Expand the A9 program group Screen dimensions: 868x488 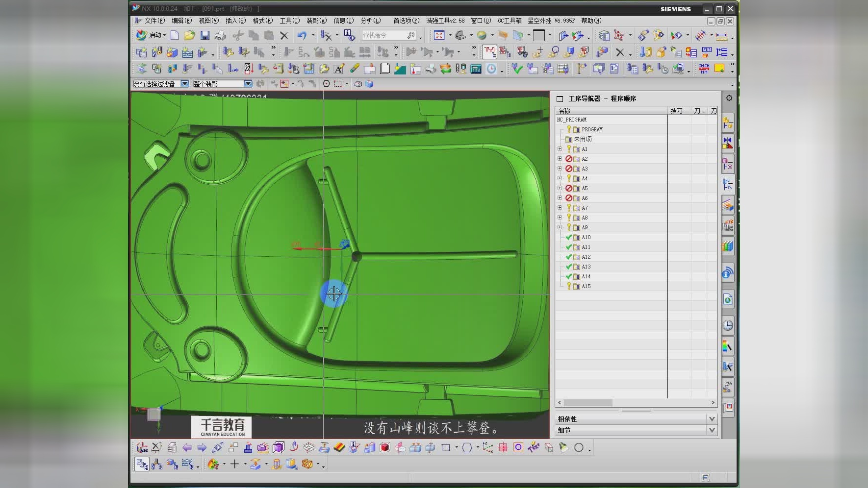560,227
